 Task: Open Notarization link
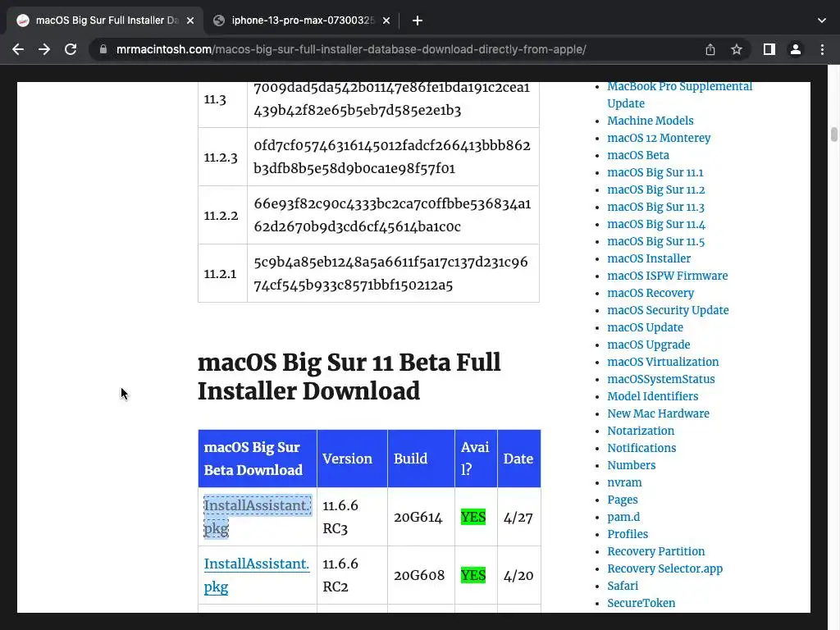[641, 431]
